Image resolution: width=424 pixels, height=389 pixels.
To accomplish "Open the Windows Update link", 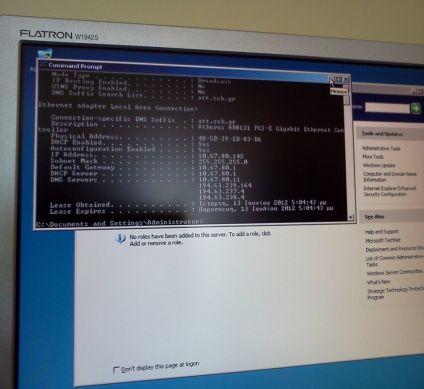I will click(379, 165).
